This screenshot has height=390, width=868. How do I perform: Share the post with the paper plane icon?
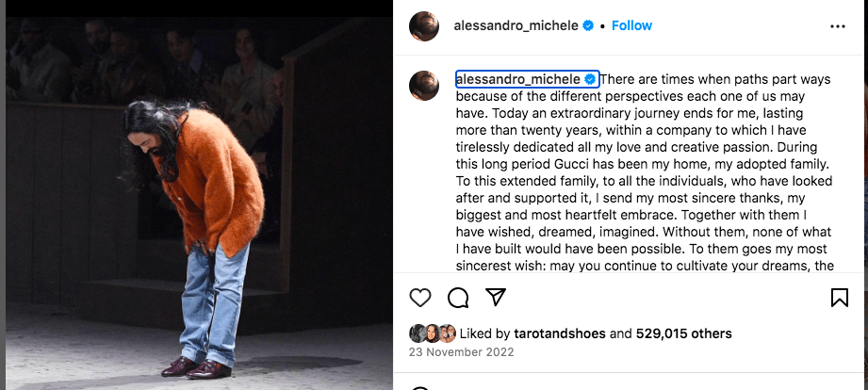point(496,298)
